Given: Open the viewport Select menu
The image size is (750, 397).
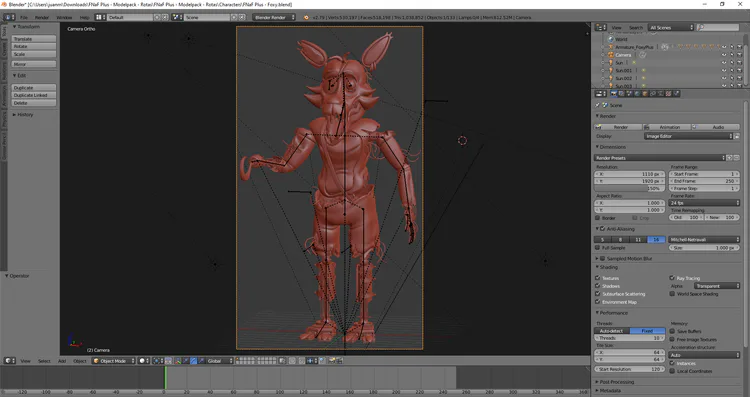Looking at the screenshot, I should click(x=44, y=361).
